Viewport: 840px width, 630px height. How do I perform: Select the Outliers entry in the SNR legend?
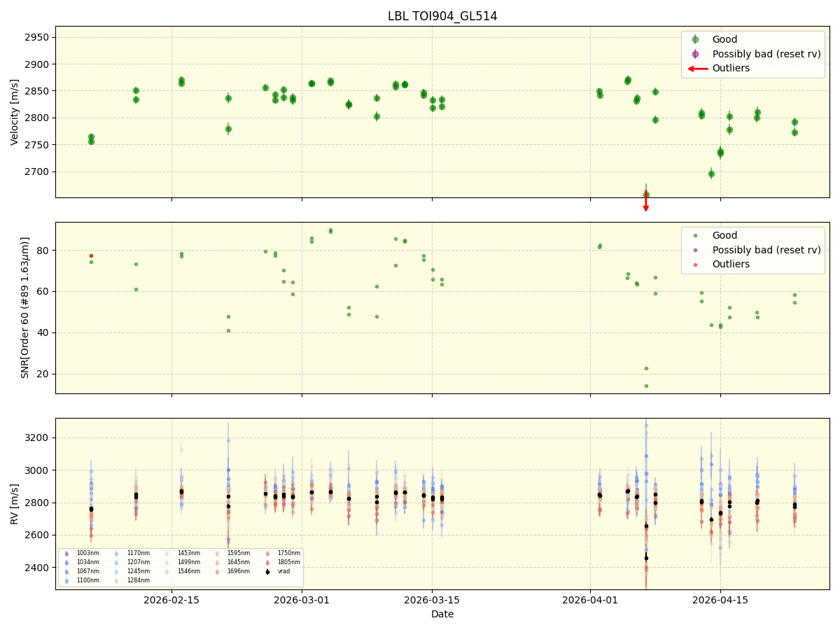point(731,265)
